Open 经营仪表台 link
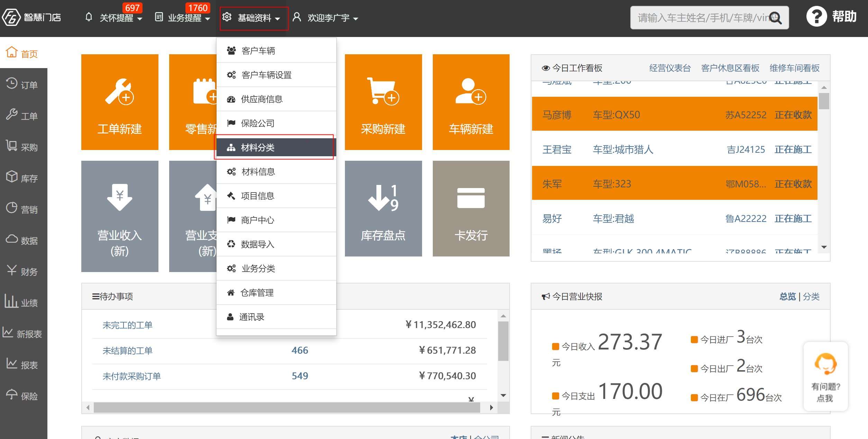Viewport: 868px width, 439px height. coord(670,68)
